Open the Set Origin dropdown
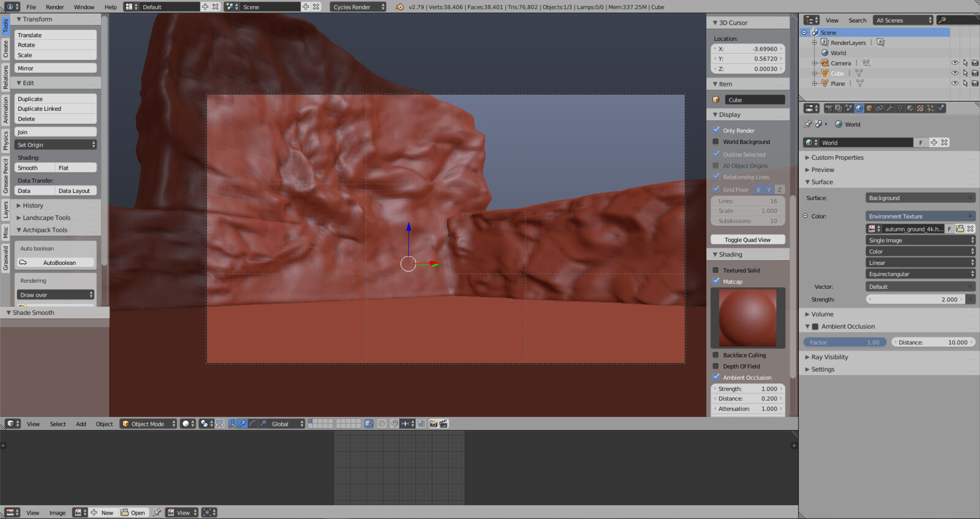The height and width of the screenshot is (519, 980). point(56,144)
